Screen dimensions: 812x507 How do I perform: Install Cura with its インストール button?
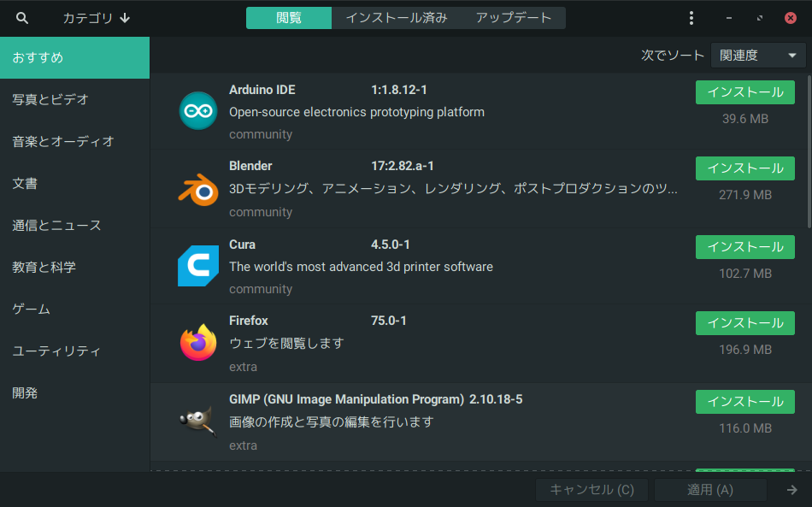[744, 247]
